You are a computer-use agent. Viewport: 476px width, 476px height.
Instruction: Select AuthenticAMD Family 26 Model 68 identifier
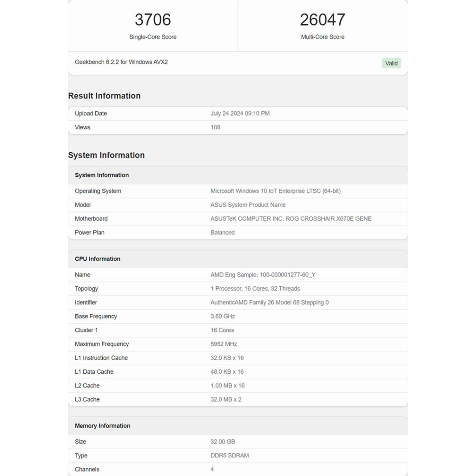point(270,302)
